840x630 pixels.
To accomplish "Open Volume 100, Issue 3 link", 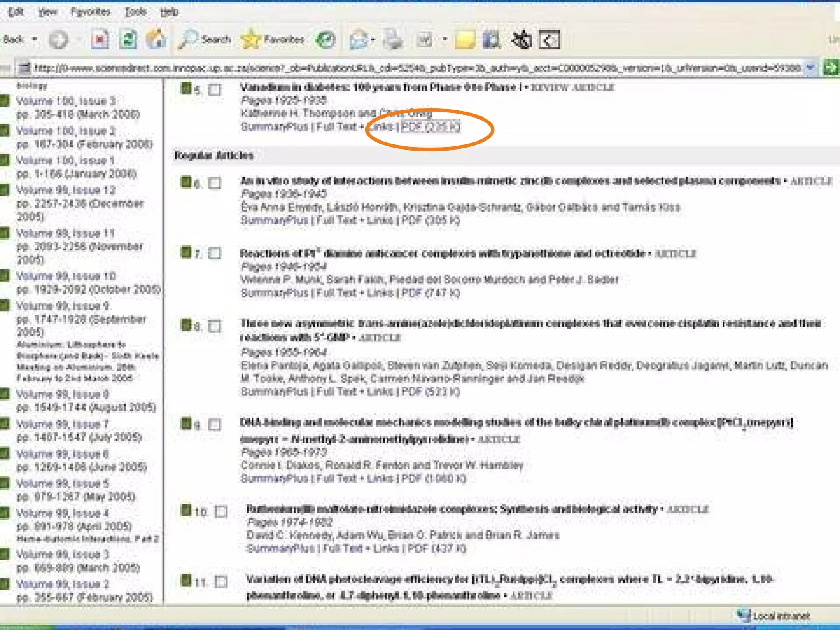I will coord(66,101).
